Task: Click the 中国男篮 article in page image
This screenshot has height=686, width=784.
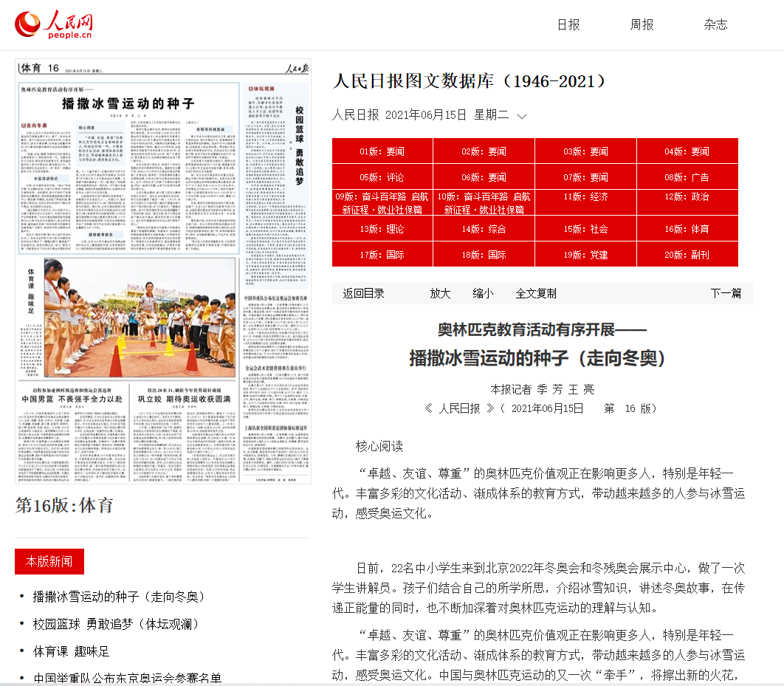Action: click(x=72, y=432)
